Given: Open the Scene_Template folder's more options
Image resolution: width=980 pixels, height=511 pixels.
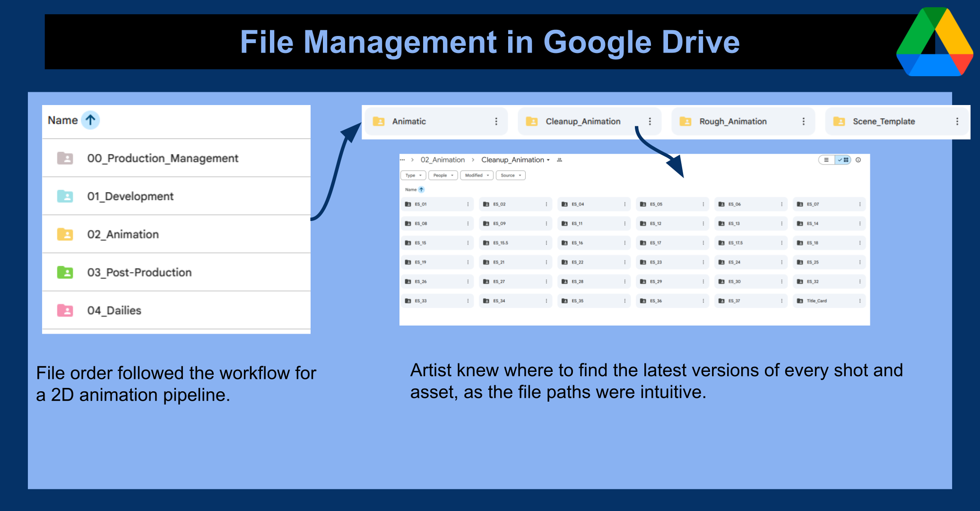Looking at the screenshot, I should (957, 122).
